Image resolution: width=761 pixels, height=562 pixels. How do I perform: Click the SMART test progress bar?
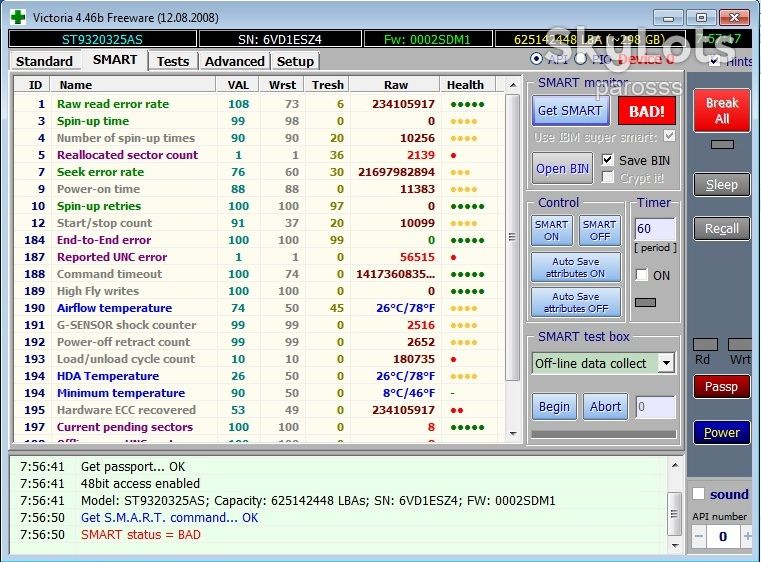click(x=603, y=434)
